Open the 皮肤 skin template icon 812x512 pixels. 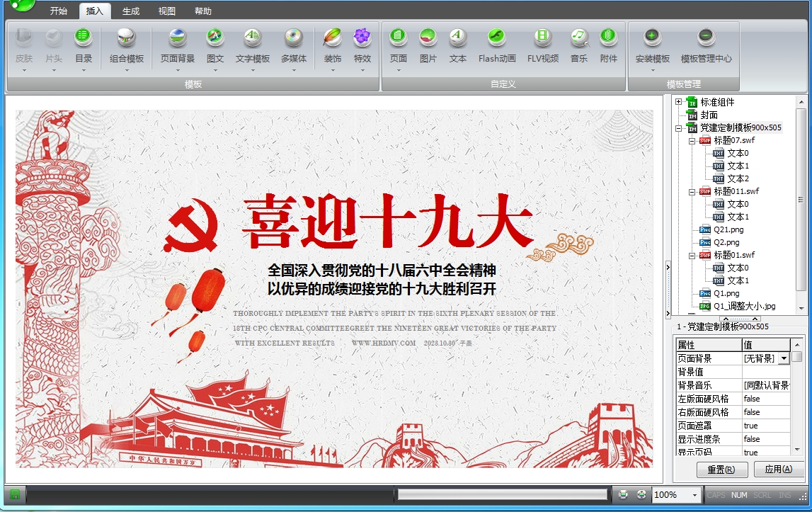click(24, 38)
